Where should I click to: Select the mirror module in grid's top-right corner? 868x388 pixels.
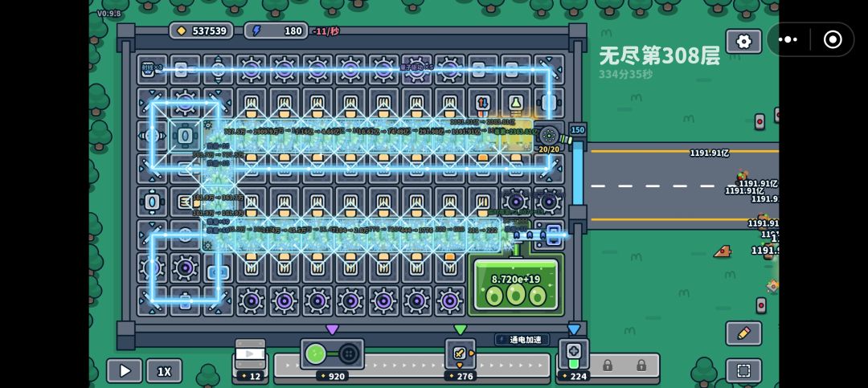(549, 69)
